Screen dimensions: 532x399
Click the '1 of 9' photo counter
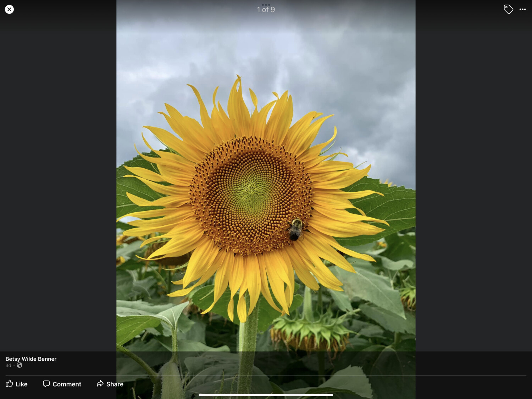266,10
